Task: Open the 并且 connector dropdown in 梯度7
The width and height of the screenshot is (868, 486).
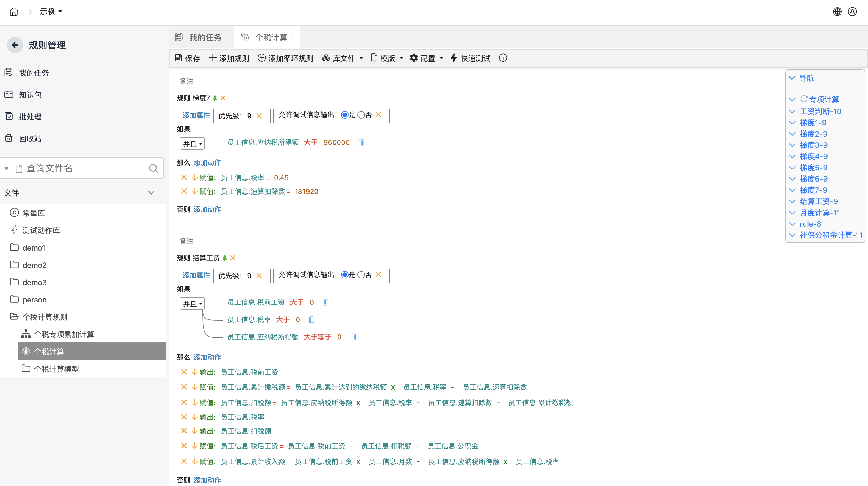Action: tap(192, 144)
